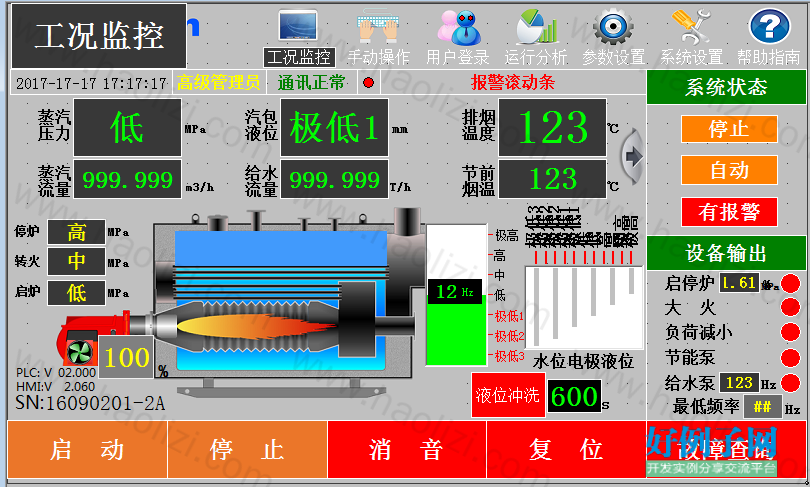Click the 有报警 status indicator
810x487 pixels.
729,212
